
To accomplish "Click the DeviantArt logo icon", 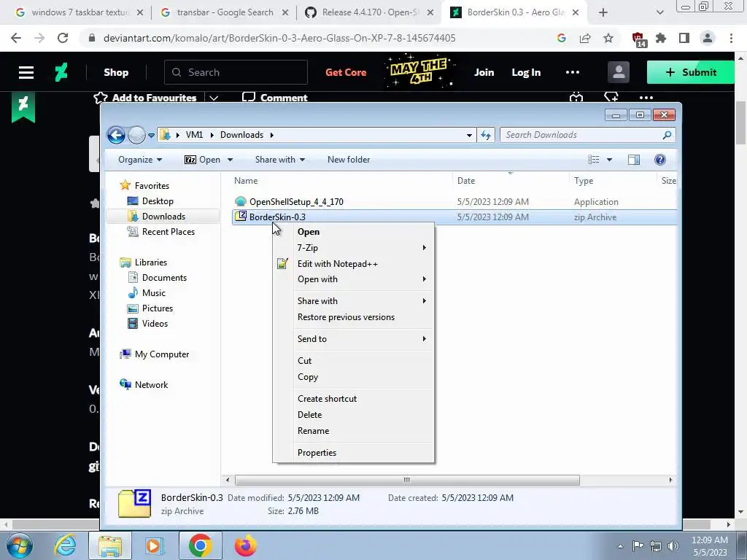I will pos(61,72).
